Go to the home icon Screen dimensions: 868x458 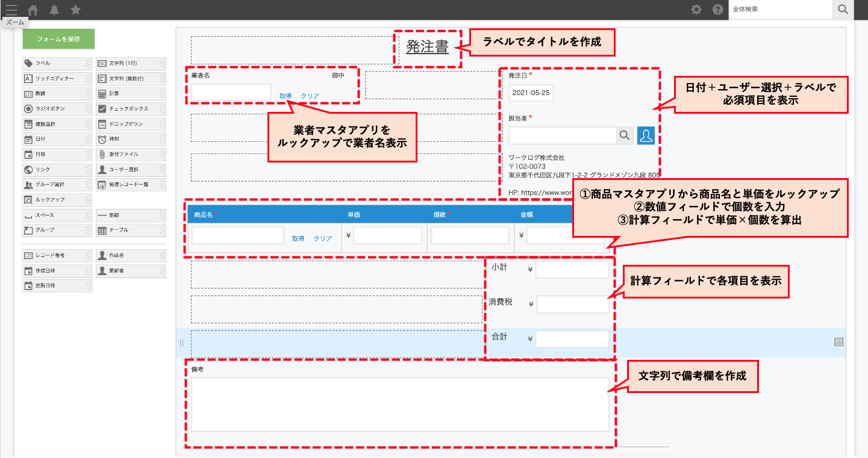pyautogui.click(x=33, y=10)
